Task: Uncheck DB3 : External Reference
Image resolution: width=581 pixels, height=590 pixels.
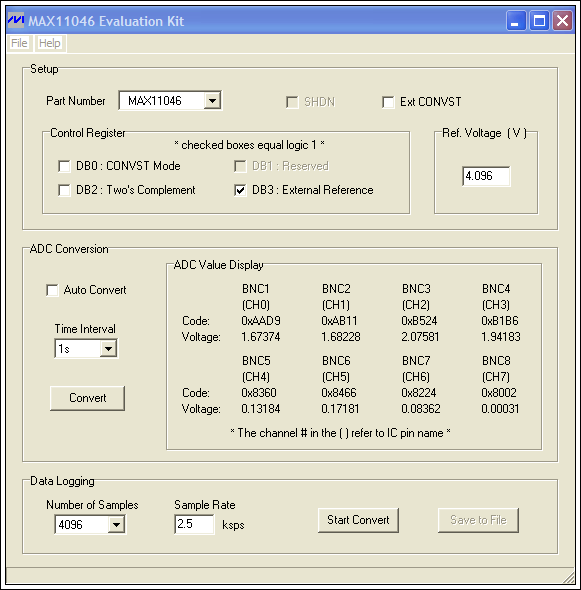Action: [x=240, y=190]
